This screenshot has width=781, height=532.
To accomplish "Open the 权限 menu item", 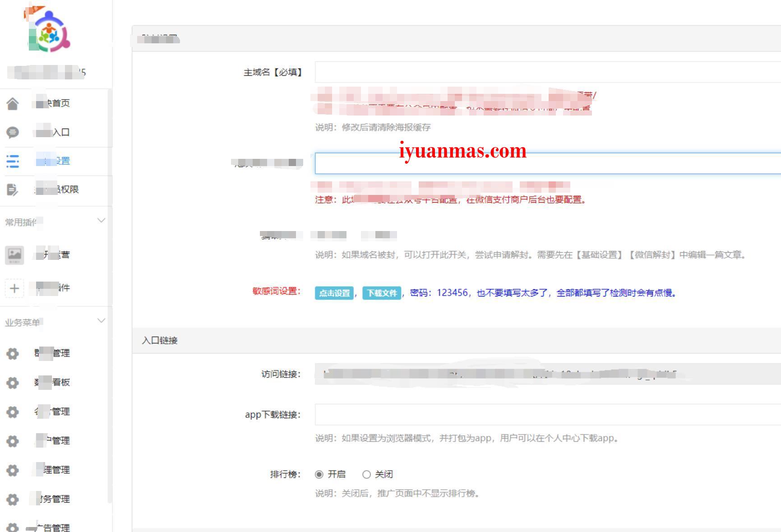I will [56, 190].
